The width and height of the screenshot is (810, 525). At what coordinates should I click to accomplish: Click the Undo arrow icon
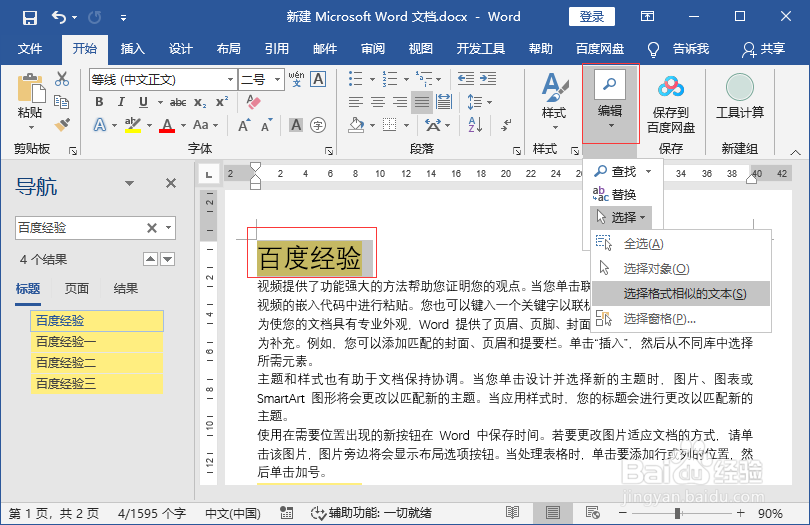[58, 18]
